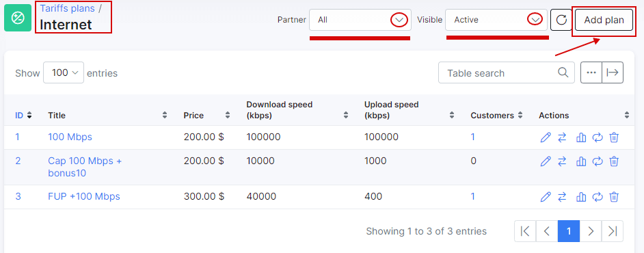This screenshot has width=644, height=253.
Task: Edit the FUP +100 Mbps plan
Action: coord(546,197)
